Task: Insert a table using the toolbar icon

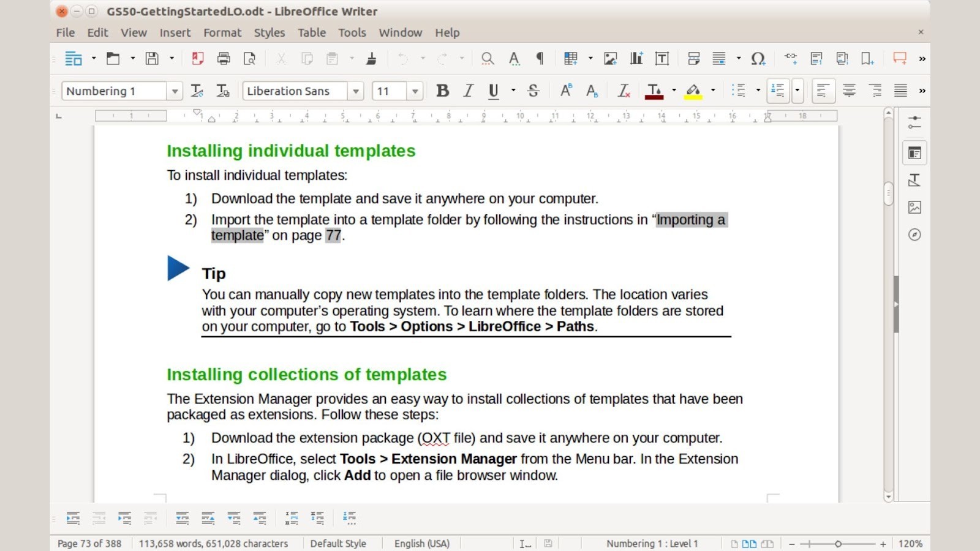Action: pyautogui.click(x=571, y=58)
